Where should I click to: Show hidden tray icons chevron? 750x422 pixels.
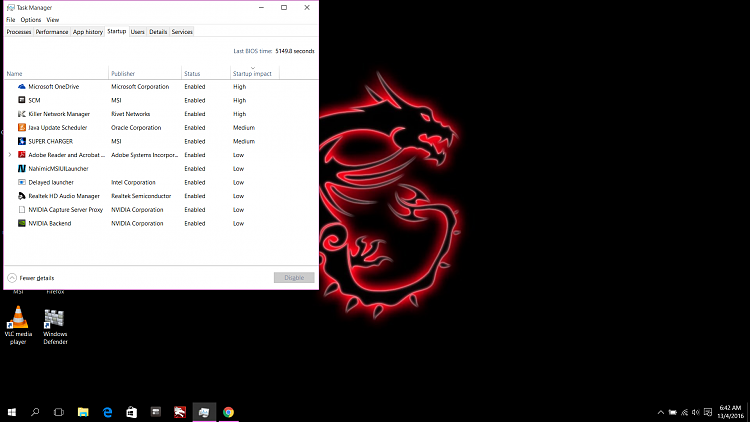[x=661, y=412]
